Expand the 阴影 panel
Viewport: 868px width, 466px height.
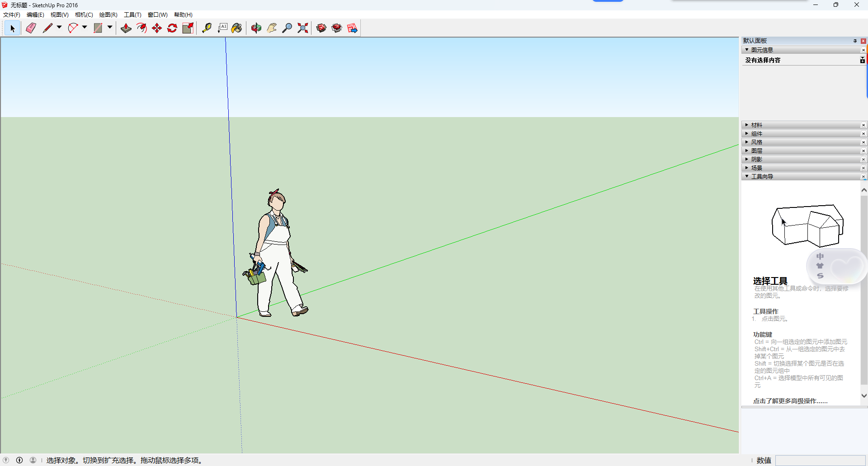(x=757, y=159)
